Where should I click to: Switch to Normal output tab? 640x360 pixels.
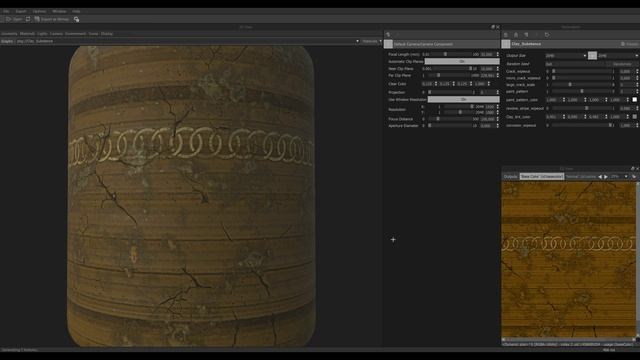(x=581, y=177)
